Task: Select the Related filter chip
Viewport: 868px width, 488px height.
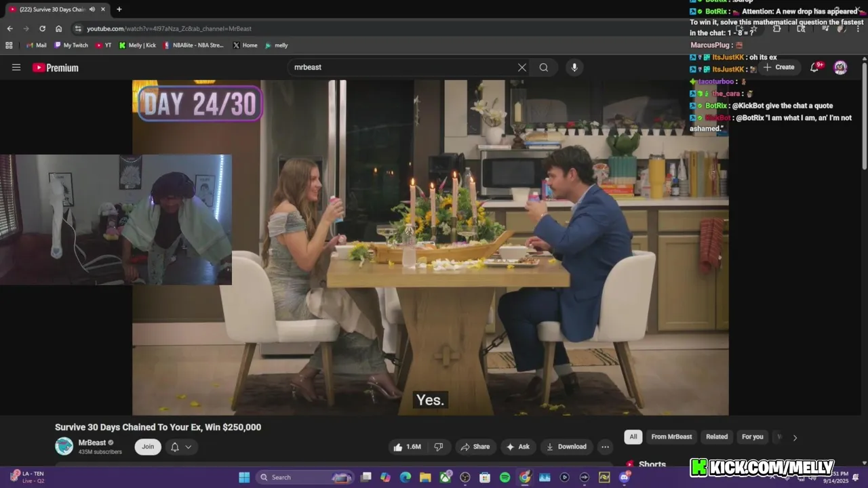Action: (x=717, y=437)
